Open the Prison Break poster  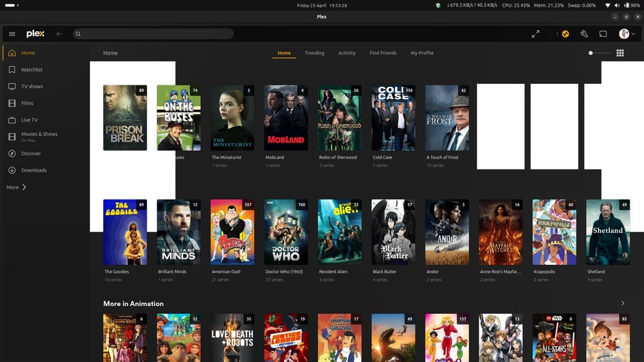click(125, 117)
